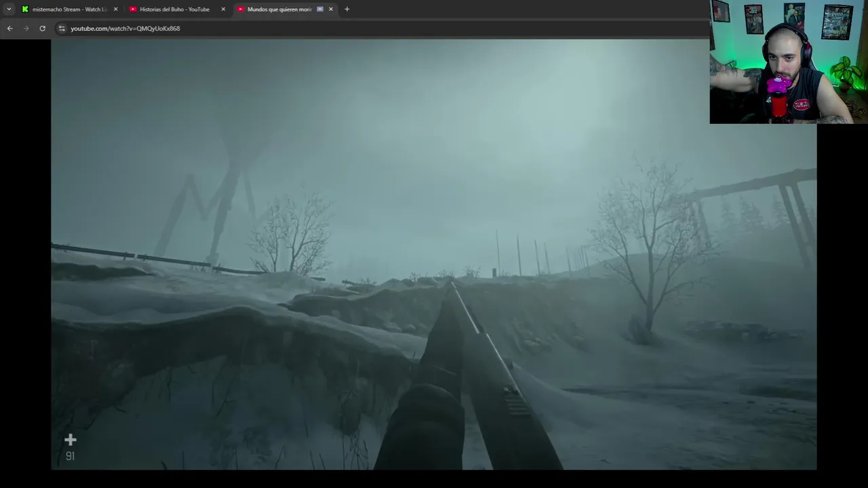Image resolution: width=868 pixels, height=488 pixels.
Task: Open a new browser tab
Action: 347,9
